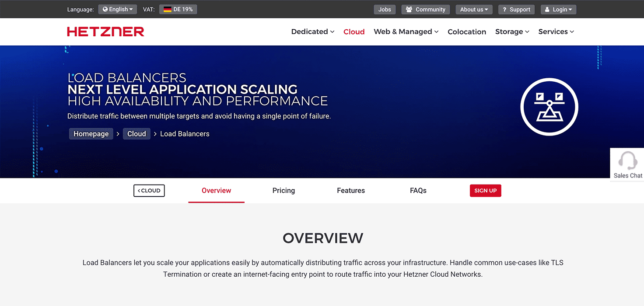Open the FAQs tab
This screenshot has height=306, width=644.
pos(418,191)
